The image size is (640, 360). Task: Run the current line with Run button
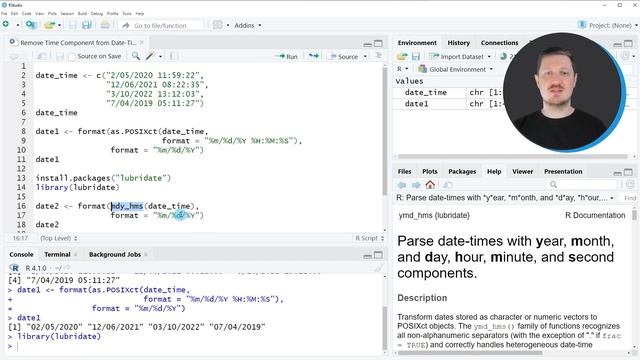pos(287,56)
